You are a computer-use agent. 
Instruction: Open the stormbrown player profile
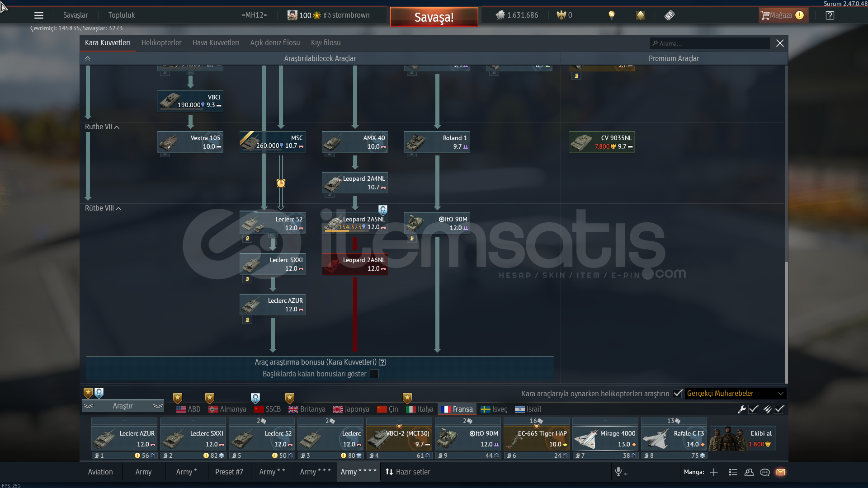point(329,15)
